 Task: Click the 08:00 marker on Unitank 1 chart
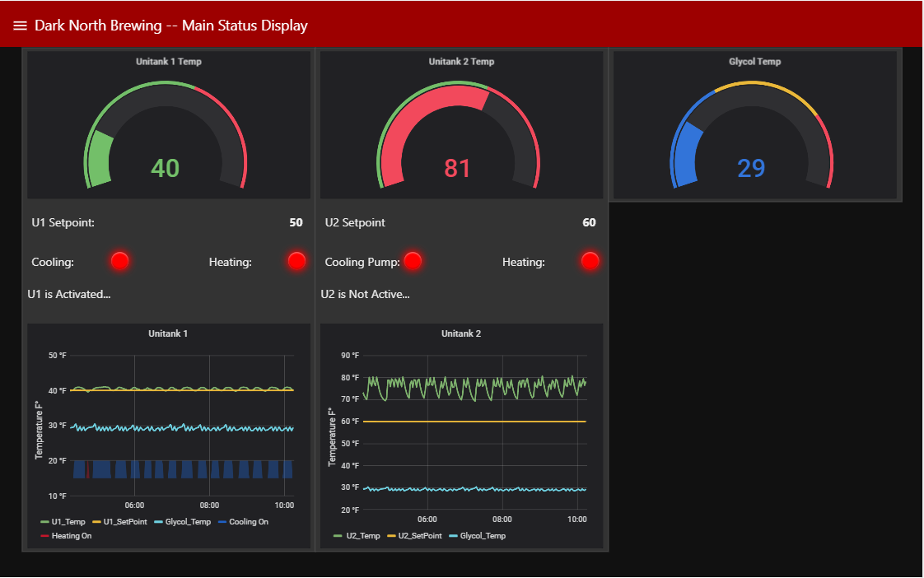pos(209,505)
